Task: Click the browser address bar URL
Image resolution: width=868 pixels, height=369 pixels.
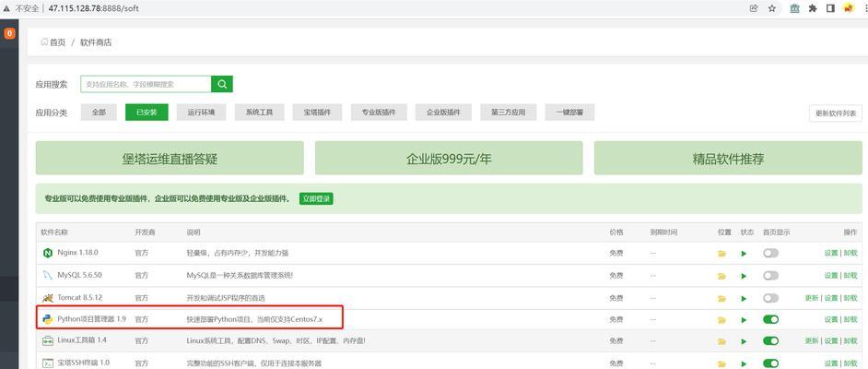Action: [94, 9]
